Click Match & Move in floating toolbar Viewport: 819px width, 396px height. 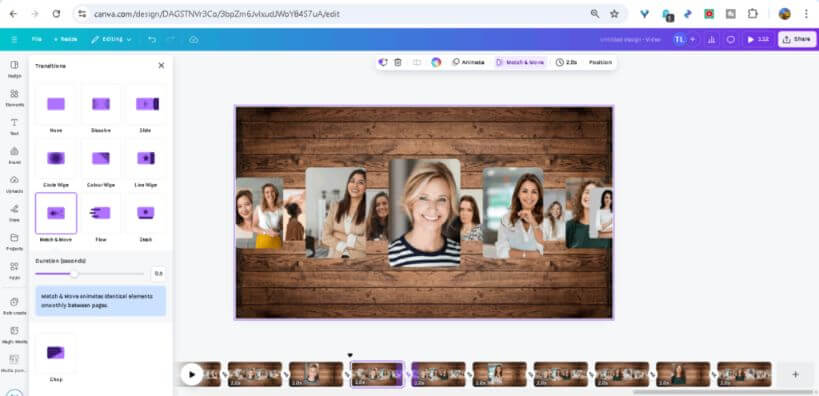[x=520, y=62]
